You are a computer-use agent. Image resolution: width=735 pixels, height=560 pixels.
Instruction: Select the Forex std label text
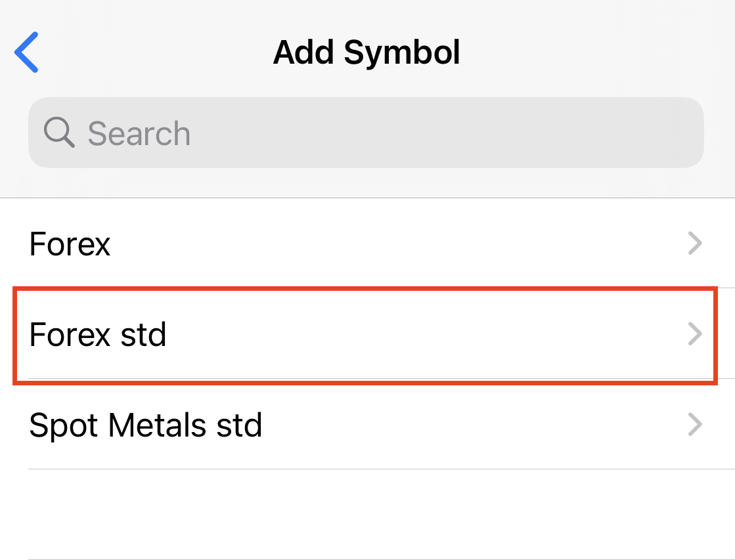[x=98, y=334]
